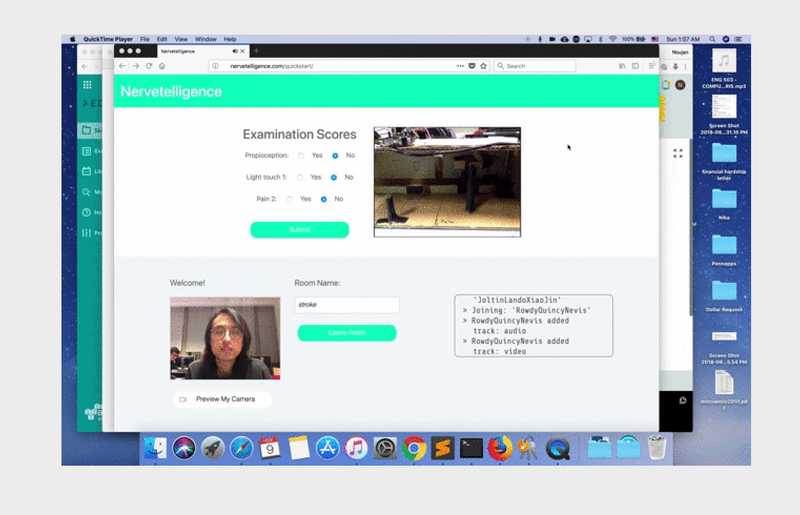Open Notes from the dock

[x=299, y=449]
